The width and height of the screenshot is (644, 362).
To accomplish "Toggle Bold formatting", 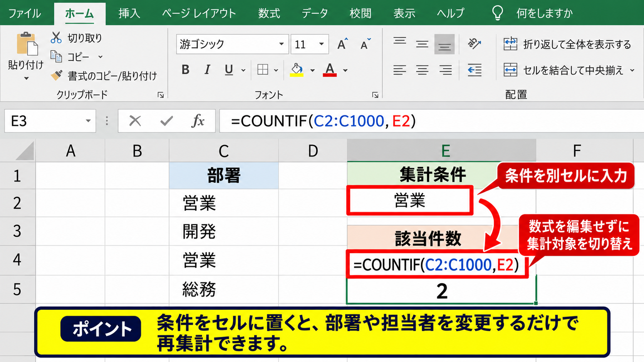I will coord(186,70).
